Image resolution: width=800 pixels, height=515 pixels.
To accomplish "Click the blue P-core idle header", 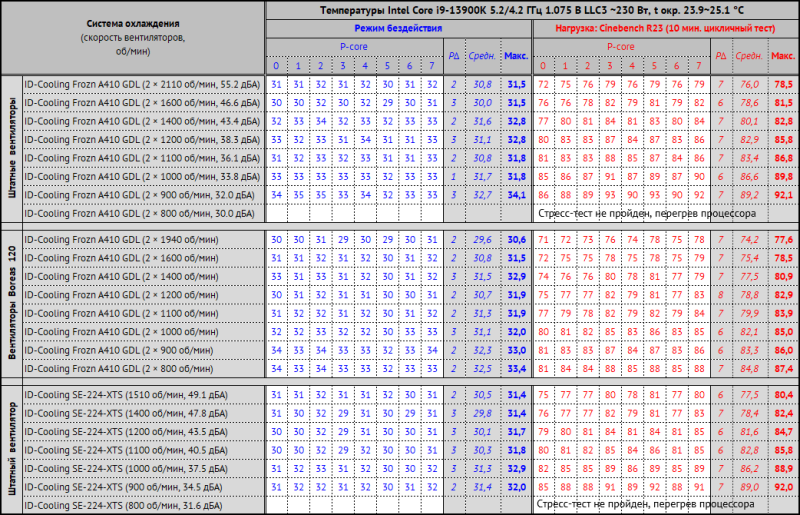I will click(354, 47).
